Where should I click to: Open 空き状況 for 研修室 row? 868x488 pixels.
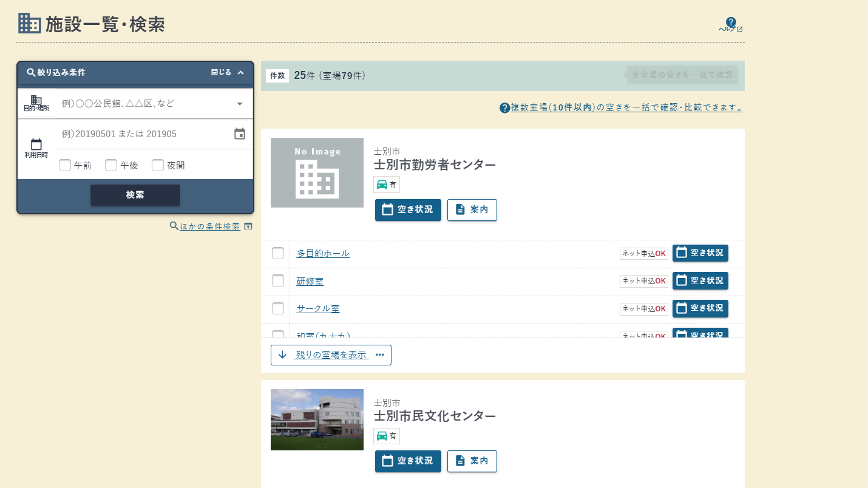[x=700, y=280]
